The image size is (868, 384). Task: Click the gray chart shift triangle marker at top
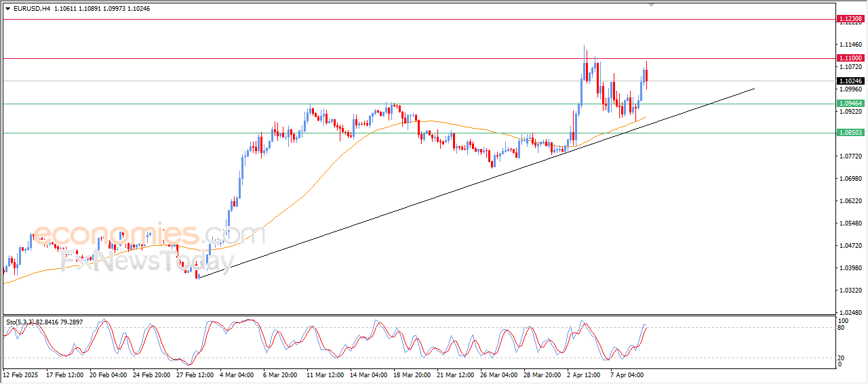pyautogui.click(x=652, y=5)
